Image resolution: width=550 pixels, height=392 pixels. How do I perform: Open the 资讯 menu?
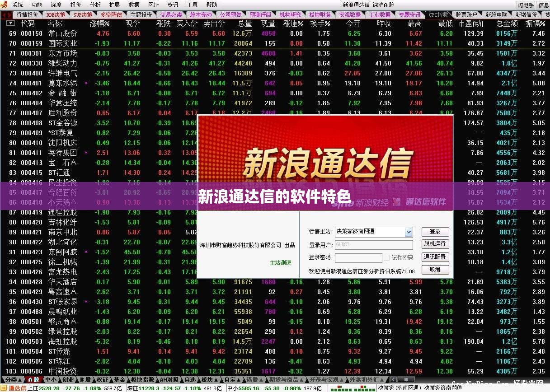point(173,5)
